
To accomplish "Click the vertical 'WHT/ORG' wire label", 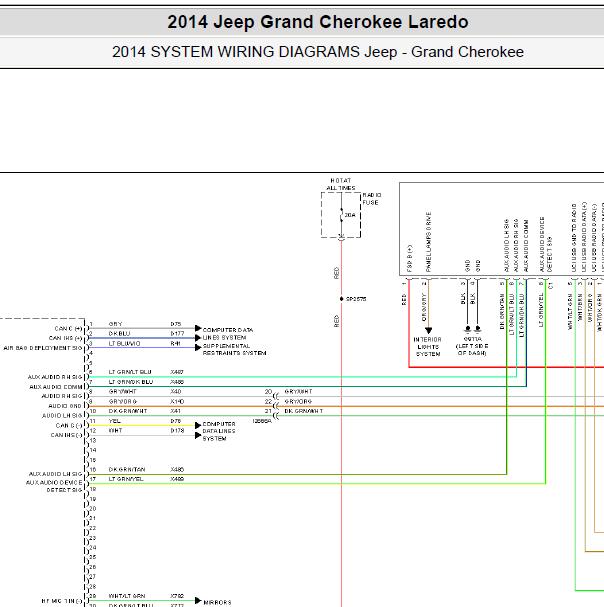I will tap(590, 307).
